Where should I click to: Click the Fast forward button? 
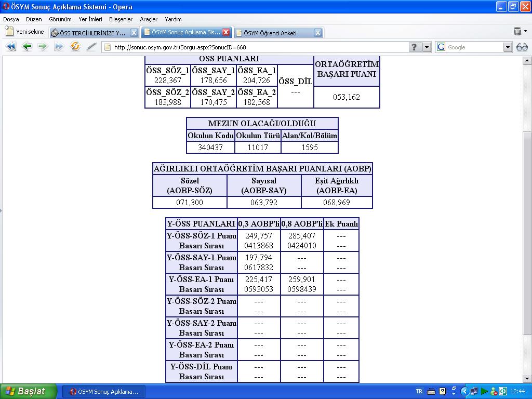(x=59, y=47)
